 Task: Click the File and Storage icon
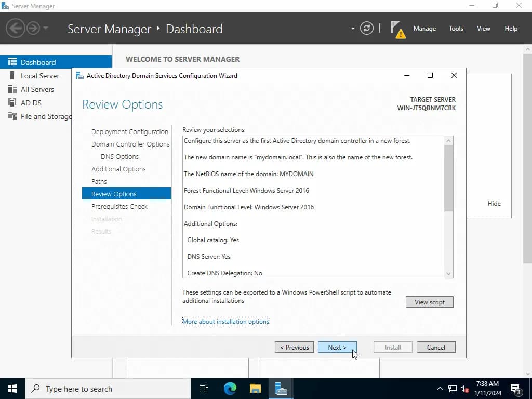12,116
